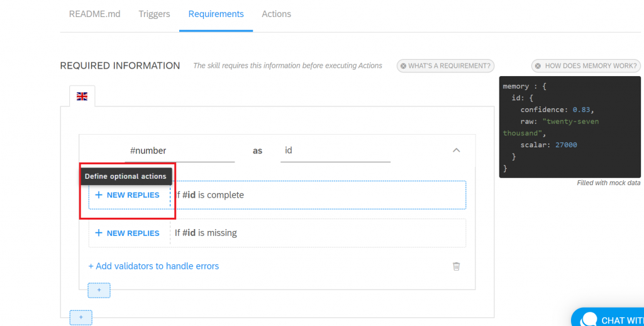Image resolution: width=644 pixels, height=326 pixels.
Task: Open the CHAT WITH bot bubble
Action: tap(608, 317)
